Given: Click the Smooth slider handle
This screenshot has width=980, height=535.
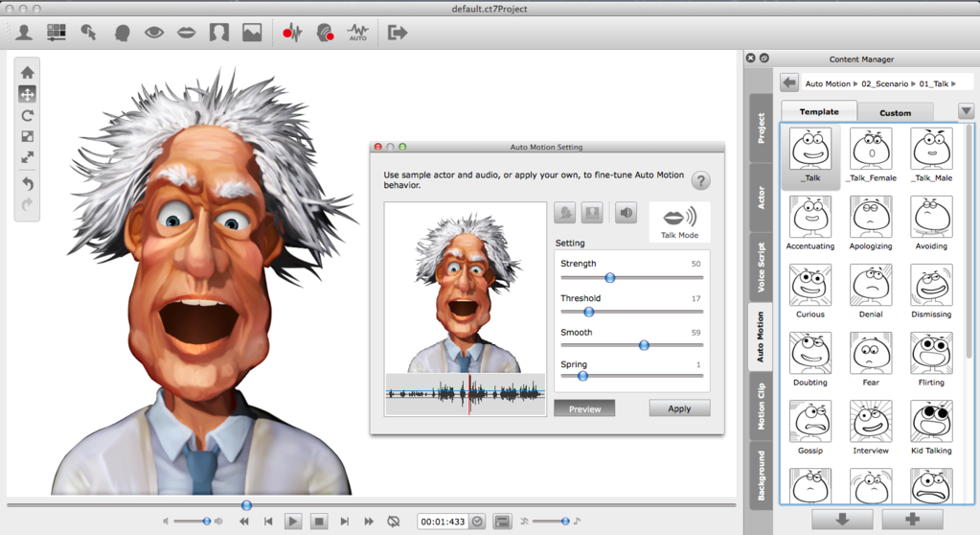Looking at the screenshot, I should pos(644,345).
